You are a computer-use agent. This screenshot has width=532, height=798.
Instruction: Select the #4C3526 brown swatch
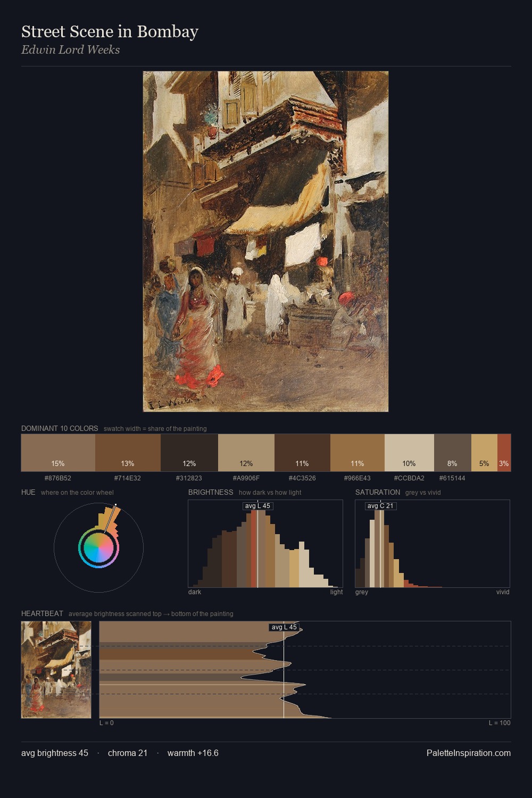point(302,453)
